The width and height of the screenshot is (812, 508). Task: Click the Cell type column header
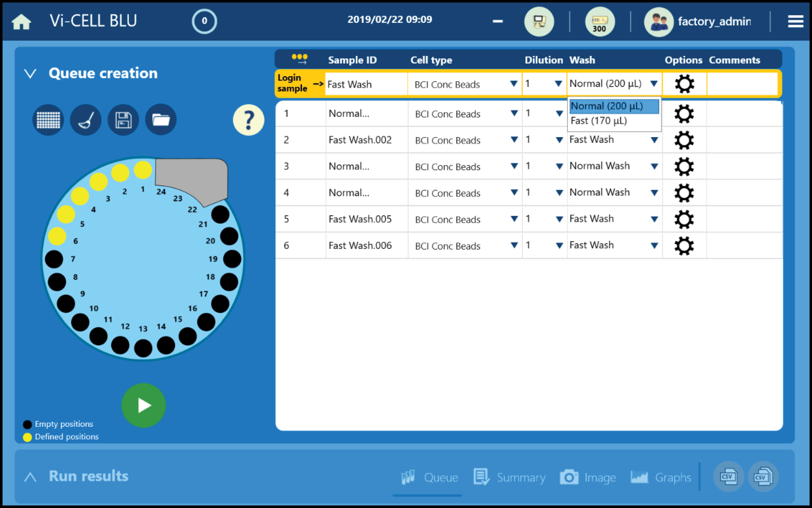pos(431,60)
